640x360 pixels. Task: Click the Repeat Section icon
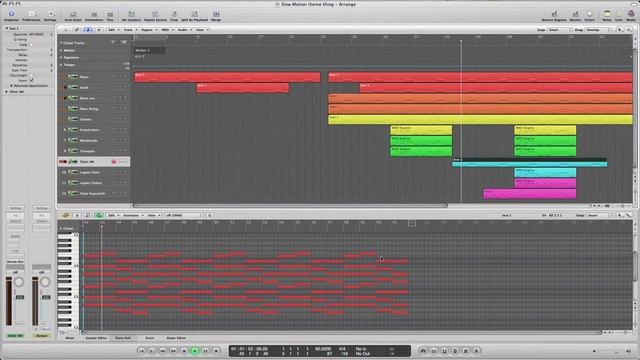coord(155,16)
